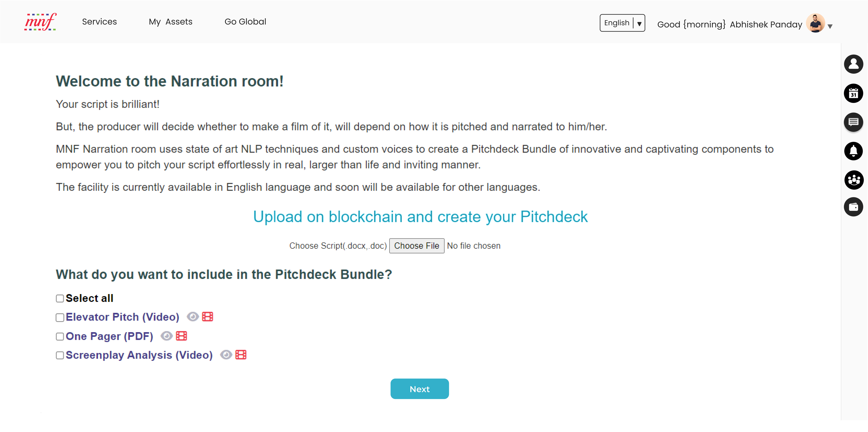The height and width of the screenshot is (432, 868).
Task: Go to My Assets in navigation
Action: click(x=170, y=22)
